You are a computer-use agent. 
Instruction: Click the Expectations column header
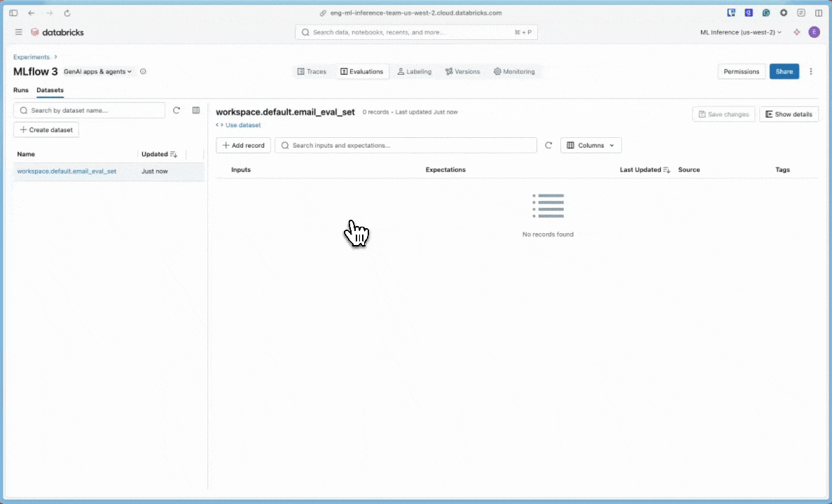coord(445,170)
